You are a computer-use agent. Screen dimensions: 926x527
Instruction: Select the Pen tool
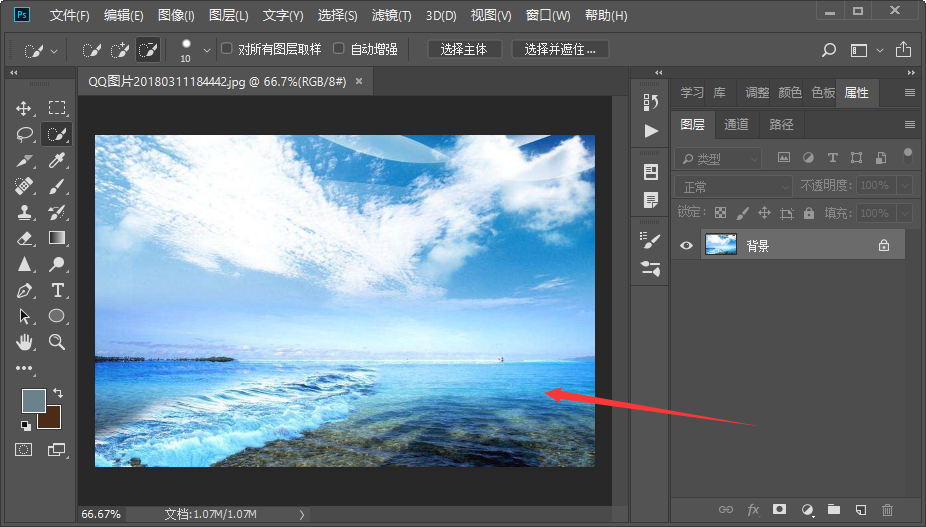[24, 290]
